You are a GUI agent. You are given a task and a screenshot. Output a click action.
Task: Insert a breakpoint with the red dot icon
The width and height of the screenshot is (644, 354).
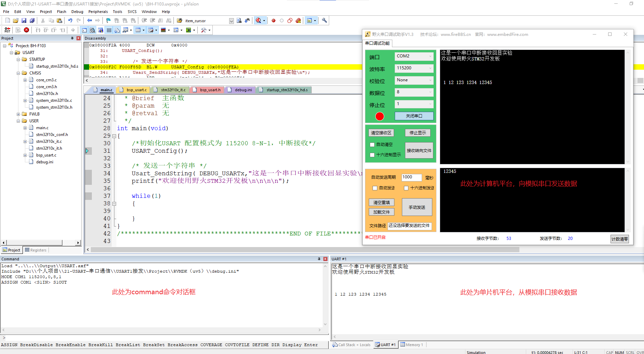274,21
